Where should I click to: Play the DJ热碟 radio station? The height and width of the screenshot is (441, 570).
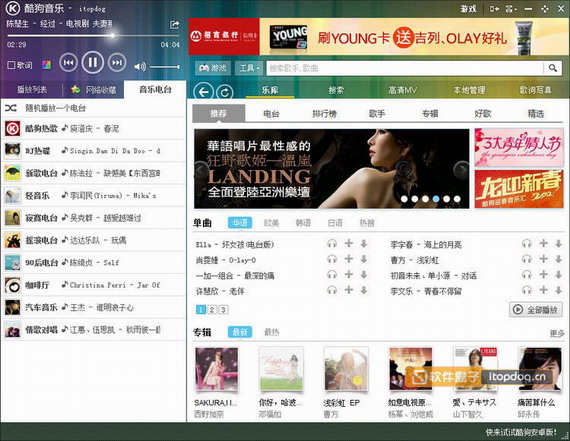(94, 151)
